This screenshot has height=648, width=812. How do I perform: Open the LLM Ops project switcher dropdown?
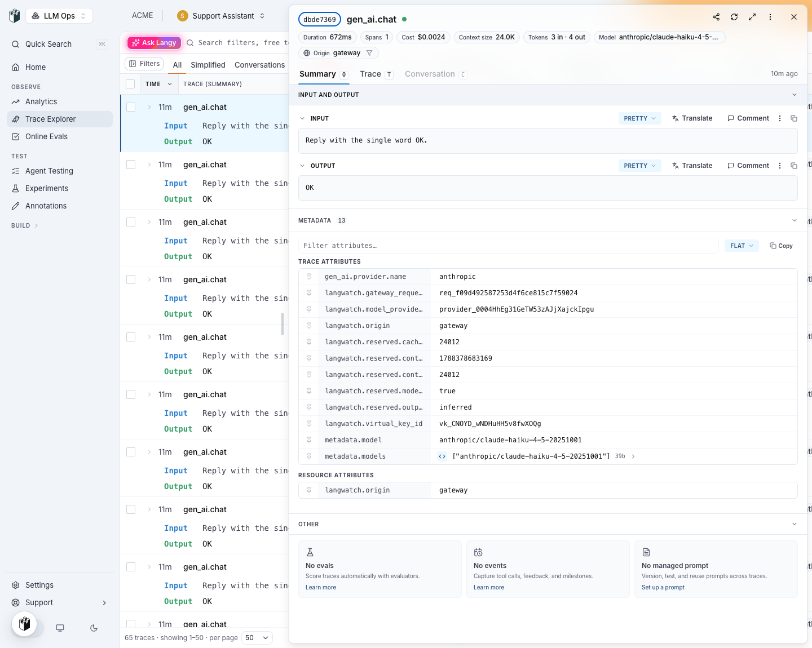59,16
